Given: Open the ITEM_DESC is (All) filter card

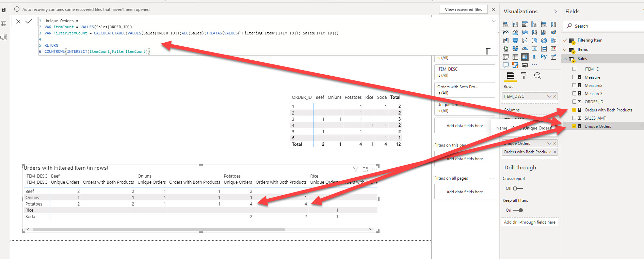Looking at the screenshot, I should click(x=465, y=72).
